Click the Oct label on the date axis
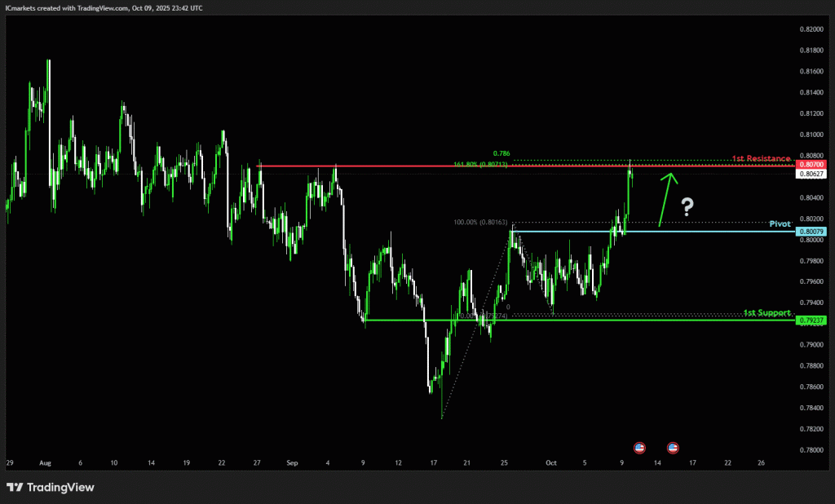The image size is (835, 504). click(550, 462)
